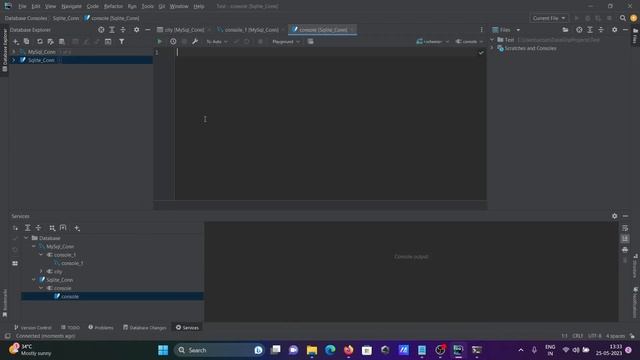640x360 pixels.
Task: Duplicate the selected data source
Action: click(27, 42)
